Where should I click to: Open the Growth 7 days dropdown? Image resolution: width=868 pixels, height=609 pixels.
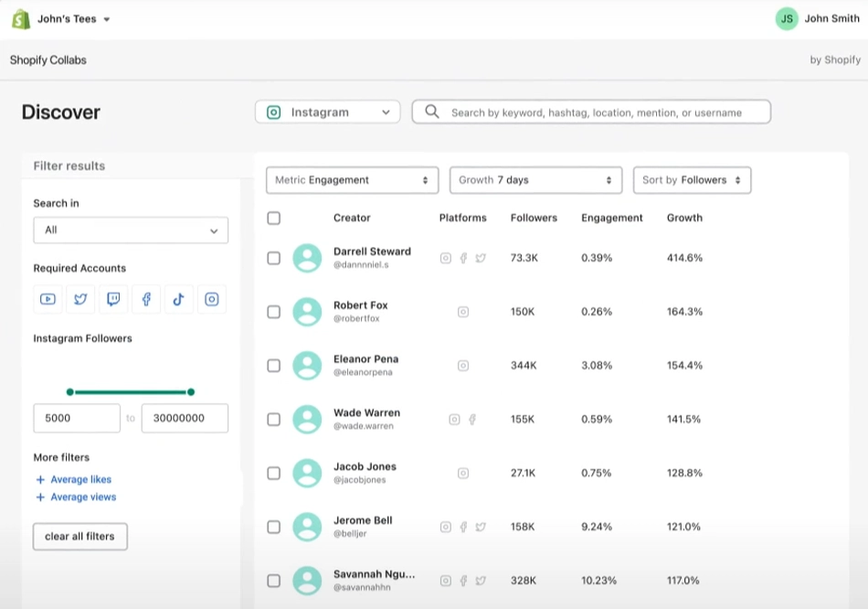(x=535, y=180)
